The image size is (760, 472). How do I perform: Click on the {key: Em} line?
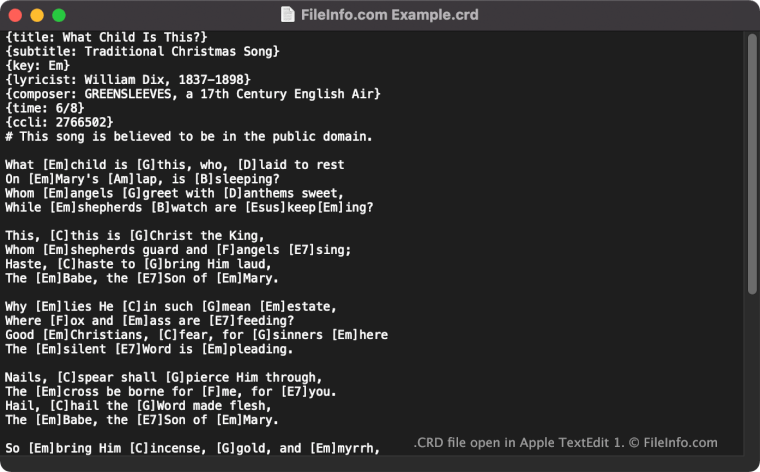[38, 65]
